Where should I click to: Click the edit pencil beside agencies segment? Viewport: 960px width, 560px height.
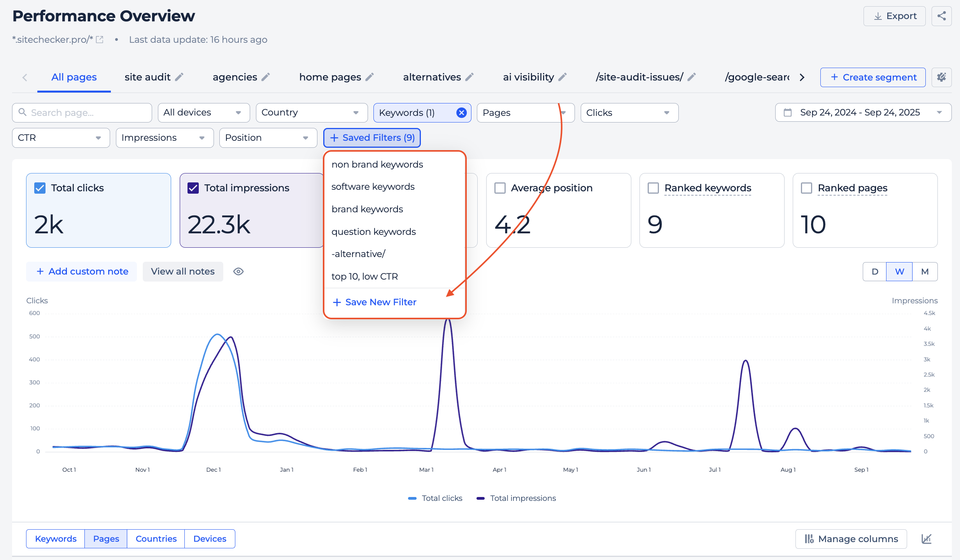click(265, 77)
